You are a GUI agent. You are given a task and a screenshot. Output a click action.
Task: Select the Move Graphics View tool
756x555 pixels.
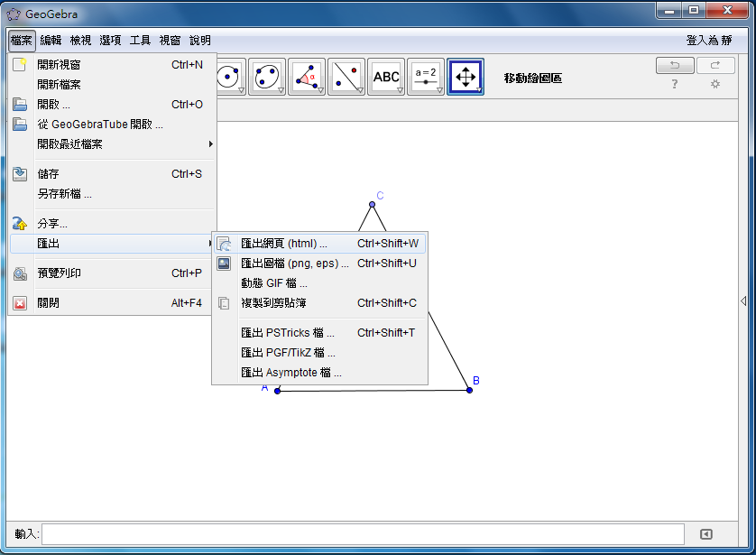(x=466, y=77)
